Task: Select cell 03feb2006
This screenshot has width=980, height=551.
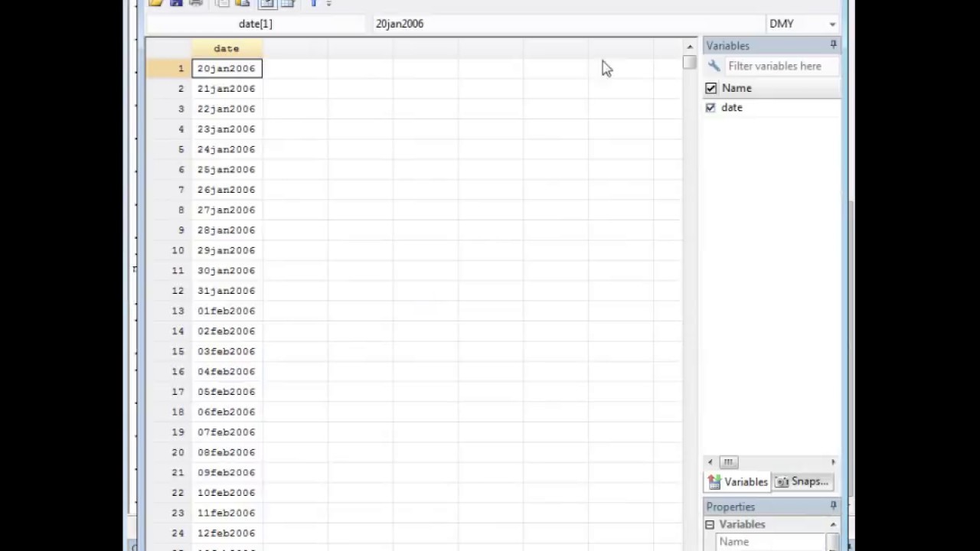Action: tap(227, 351)
